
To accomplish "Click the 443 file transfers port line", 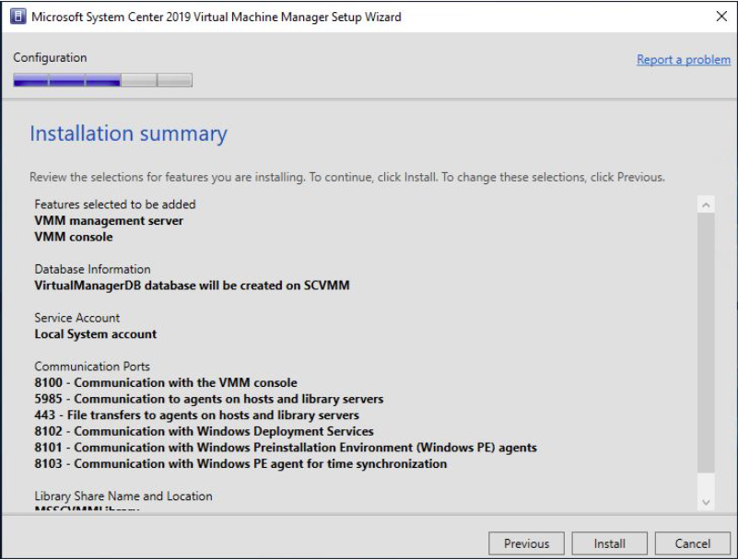I will click(197, 415).
